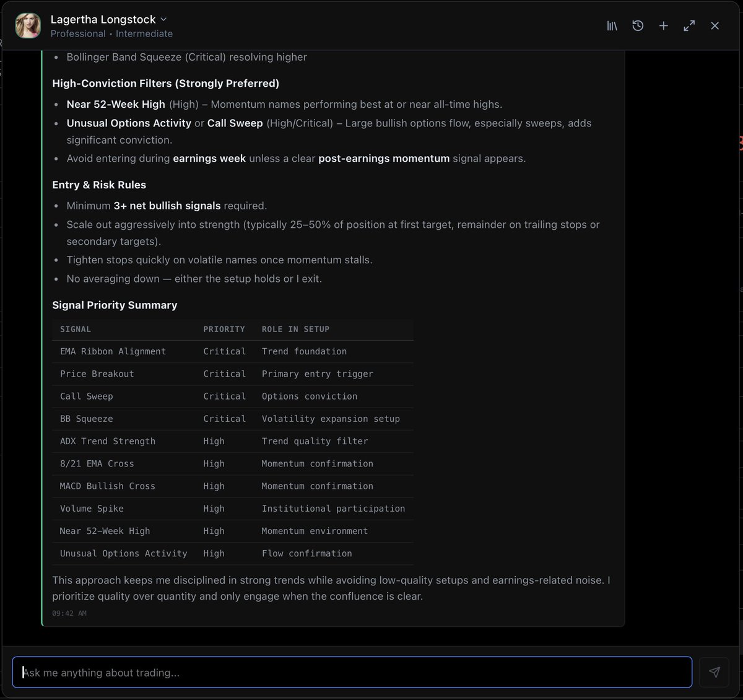The height and width of the screenshot is (700, 743).
Task: Select the "Momentum environment" role cell
Action: (315, 531)
